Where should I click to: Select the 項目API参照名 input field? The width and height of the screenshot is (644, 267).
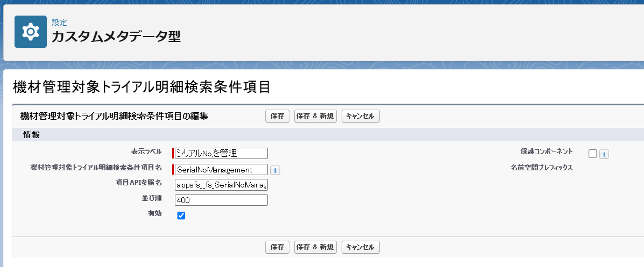click(221, 185)
